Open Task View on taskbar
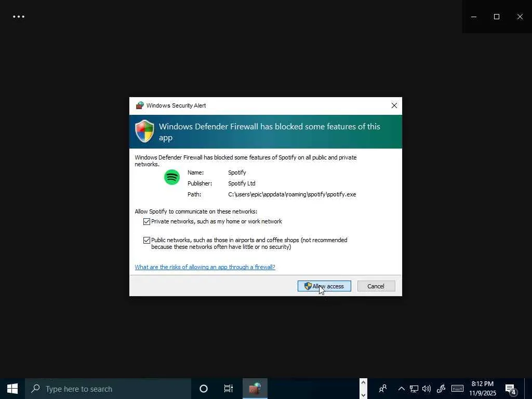532x399 pixels. [x=229, y=389]
